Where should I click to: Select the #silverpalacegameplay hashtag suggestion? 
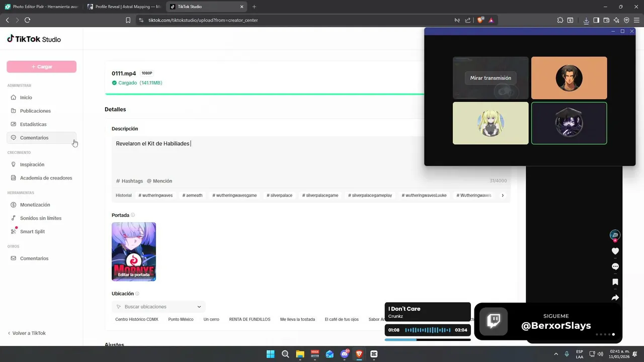[x=370, y=195]
